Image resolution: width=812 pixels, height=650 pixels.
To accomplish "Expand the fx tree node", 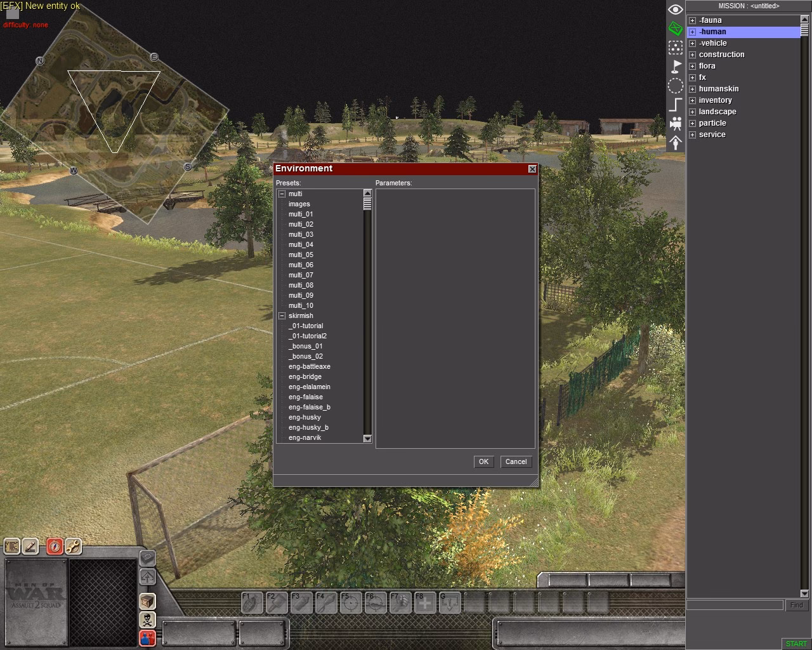I will (x=692, y=77).
